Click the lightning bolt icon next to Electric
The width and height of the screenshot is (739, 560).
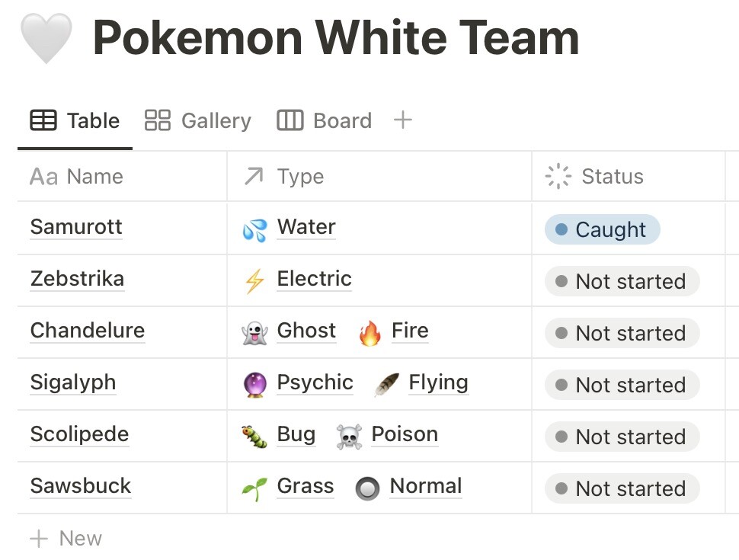point(256,279)
